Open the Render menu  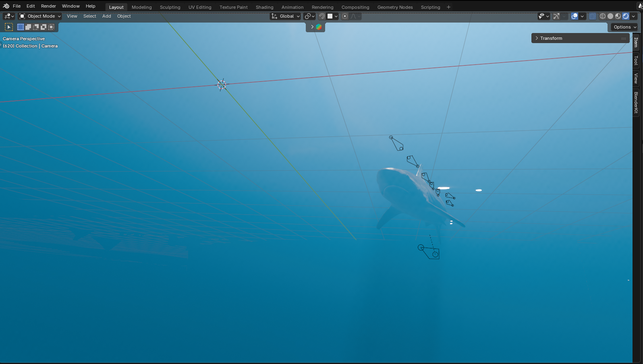point(48,6)
